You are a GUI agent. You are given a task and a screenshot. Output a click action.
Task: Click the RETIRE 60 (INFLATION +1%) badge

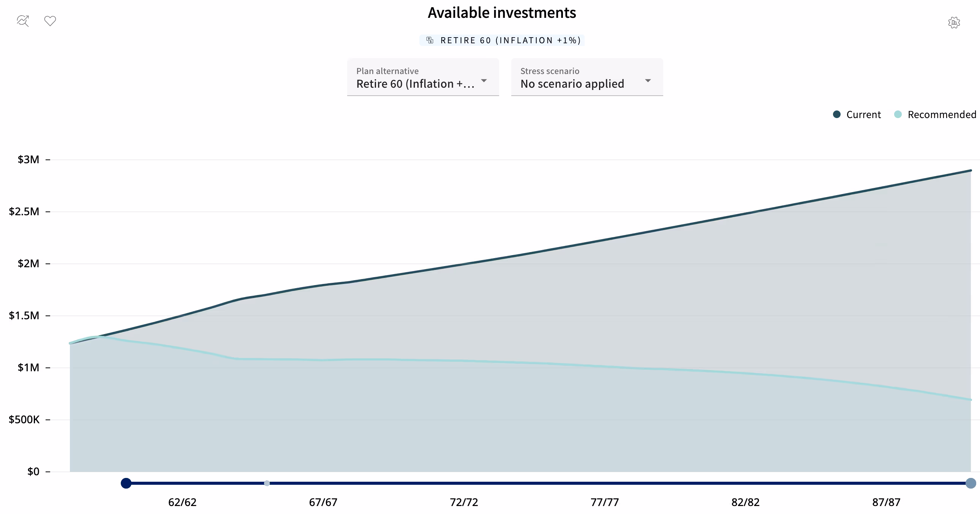502,40
